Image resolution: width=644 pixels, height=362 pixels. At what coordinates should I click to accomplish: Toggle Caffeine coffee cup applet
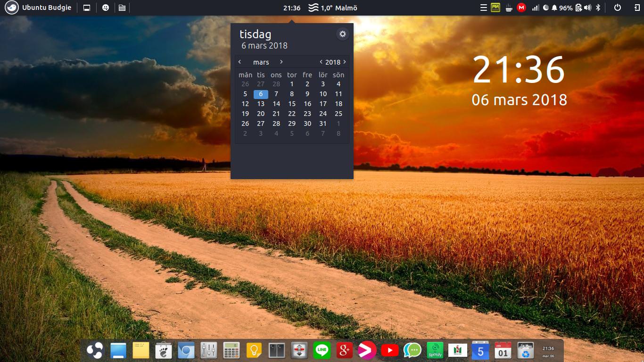point(509,8)
